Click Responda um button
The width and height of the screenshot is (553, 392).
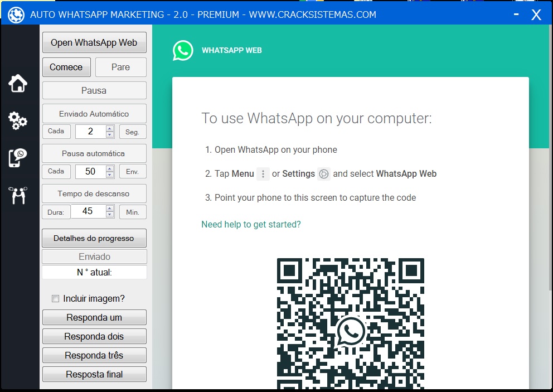[94, 317]
